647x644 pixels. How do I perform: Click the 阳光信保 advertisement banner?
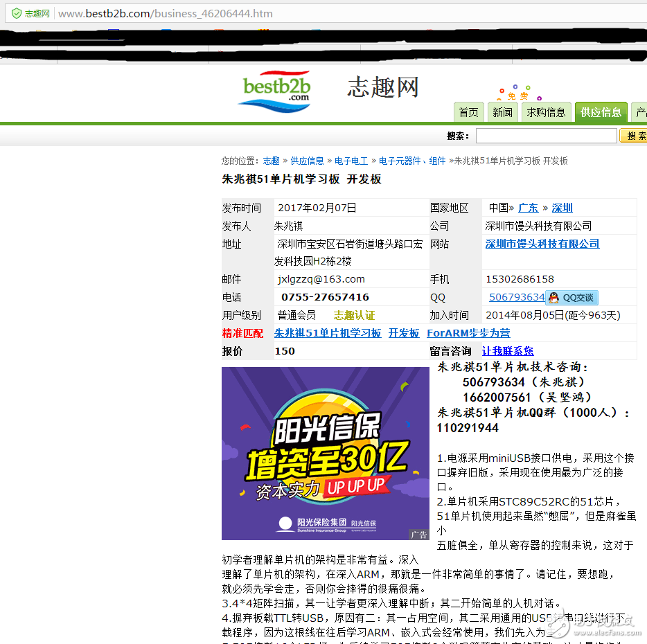point(325,454)
